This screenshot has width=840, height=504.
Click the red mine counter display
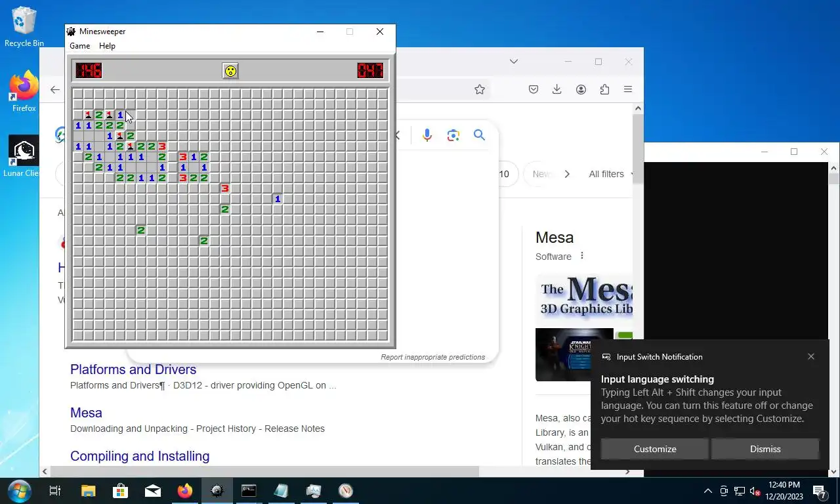[89, 70]
